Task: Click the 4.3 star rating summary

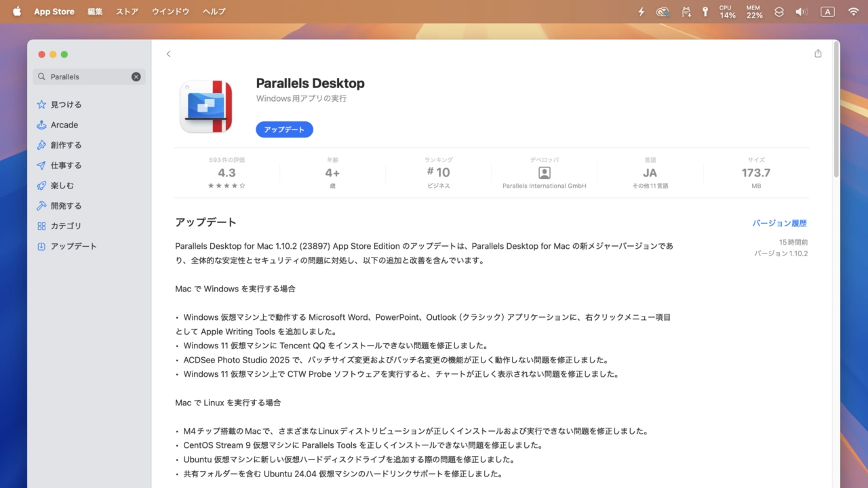Action: pos(226,173)
